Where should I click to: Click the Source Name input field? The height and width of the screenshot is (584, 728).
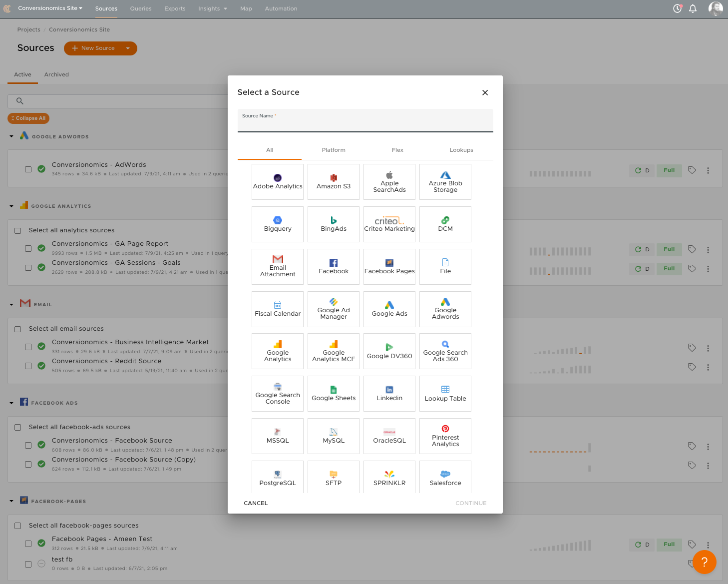(365, 124)
